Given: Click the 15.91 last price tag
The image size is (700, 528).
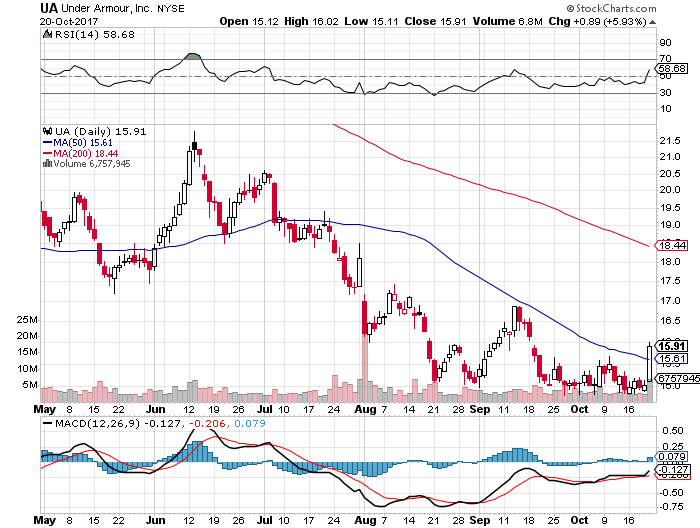Looking at the screenshot, I should (669, 346).
